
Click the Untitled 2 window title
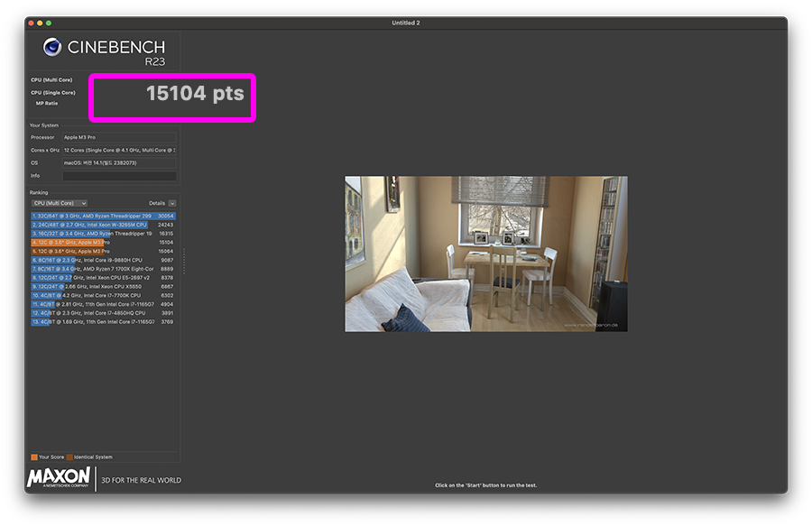coord(406,23)
